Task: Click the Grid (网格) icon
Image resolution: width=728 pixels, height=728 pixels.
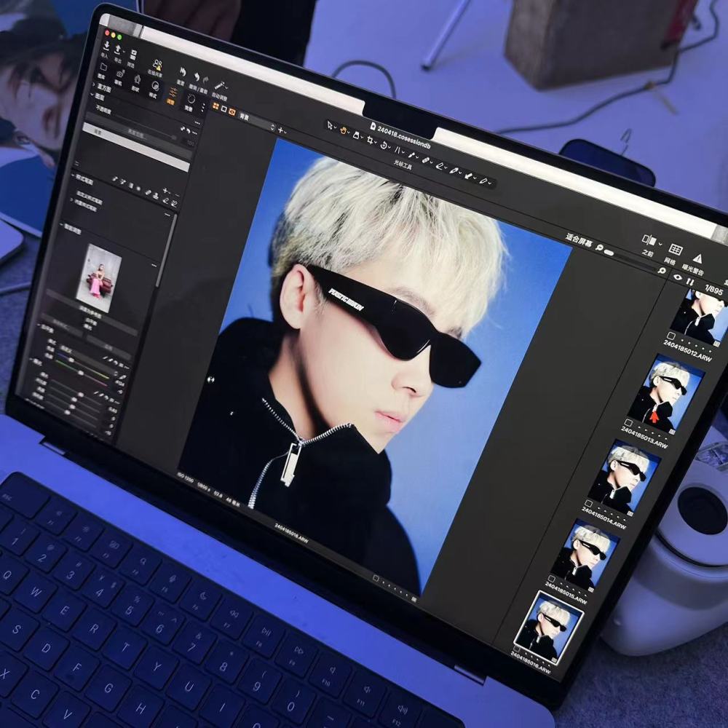Action: click(675, 250)
